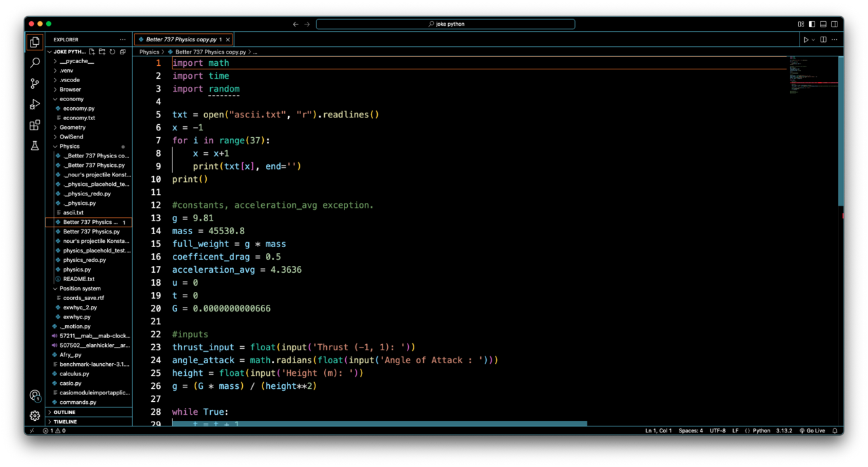Image resolution: width=868 pixels, height=467 pixels.
Task: Expand the OwlSend folder
Action: coord(89,137)
